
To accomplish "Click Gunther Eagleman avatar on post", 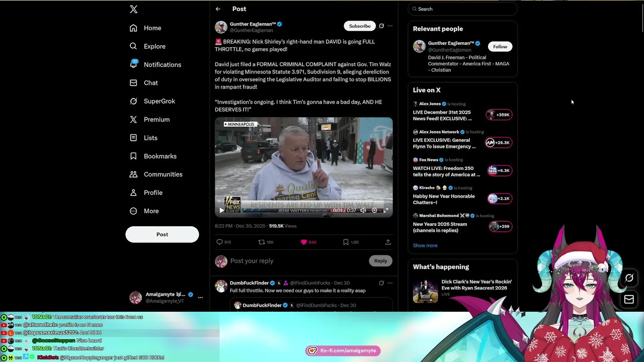I will 221,27.
